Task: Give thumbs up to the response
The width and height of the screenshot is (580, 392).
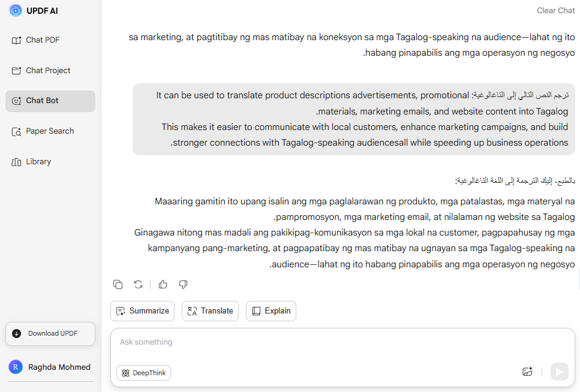Action: [163, 284]
